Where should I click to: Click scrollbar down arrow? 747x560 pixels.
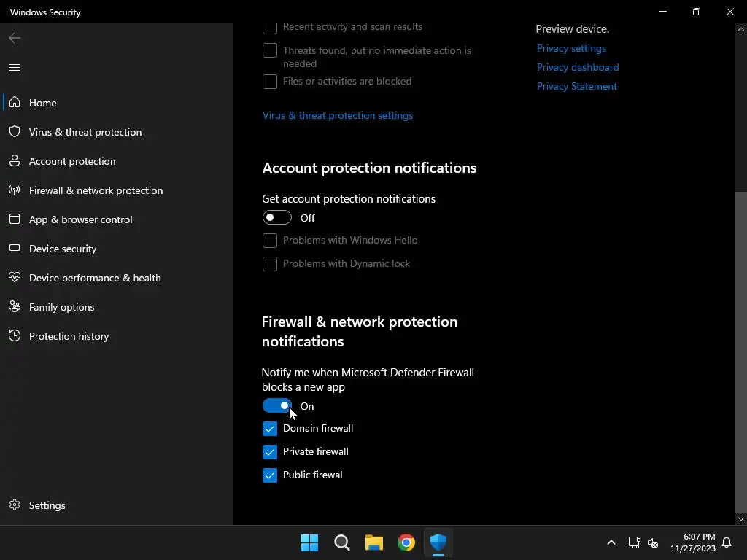point(741,519)
